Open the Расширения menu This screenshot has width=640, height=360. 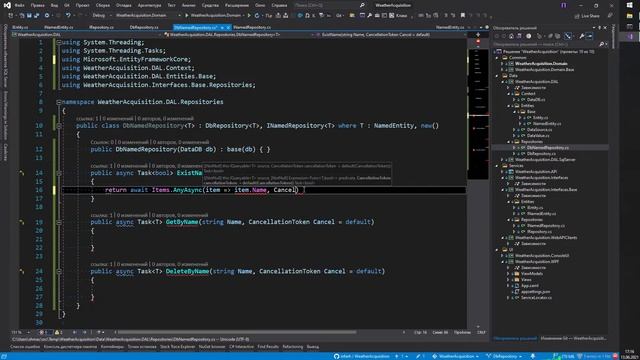(237, 5)
